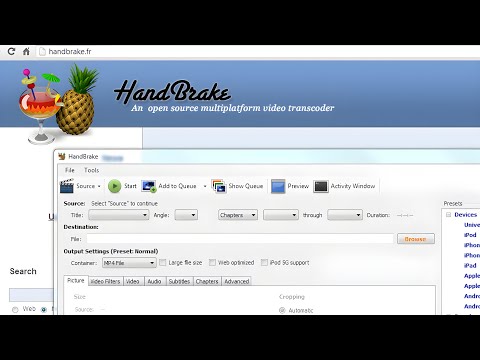Collapse the Devices presets group

pyautogui.click(x=449, y=215)
